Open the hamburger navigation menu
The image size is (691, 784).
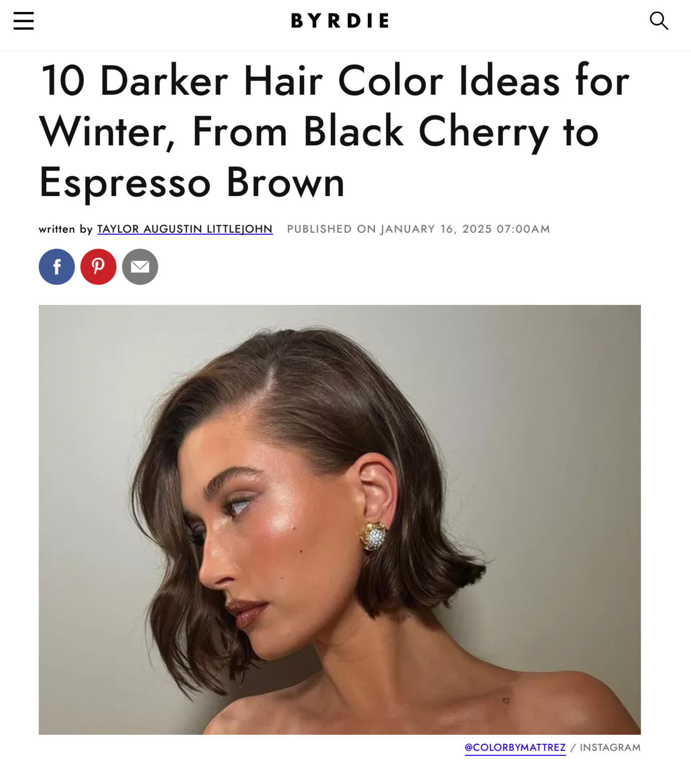point(24,21)
